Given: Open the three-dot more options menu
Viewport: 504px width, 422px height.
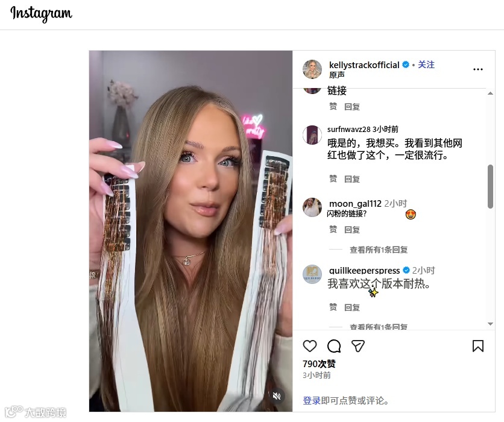Looking at the screenshot, I should pos(478,69).
